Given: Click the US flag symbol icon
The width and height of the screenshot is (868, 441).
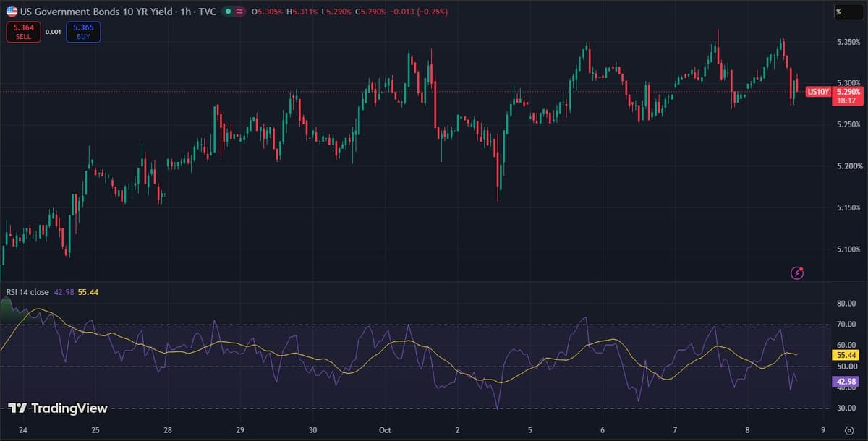Looking at the screenshot, I should click(x=11, y=12).
